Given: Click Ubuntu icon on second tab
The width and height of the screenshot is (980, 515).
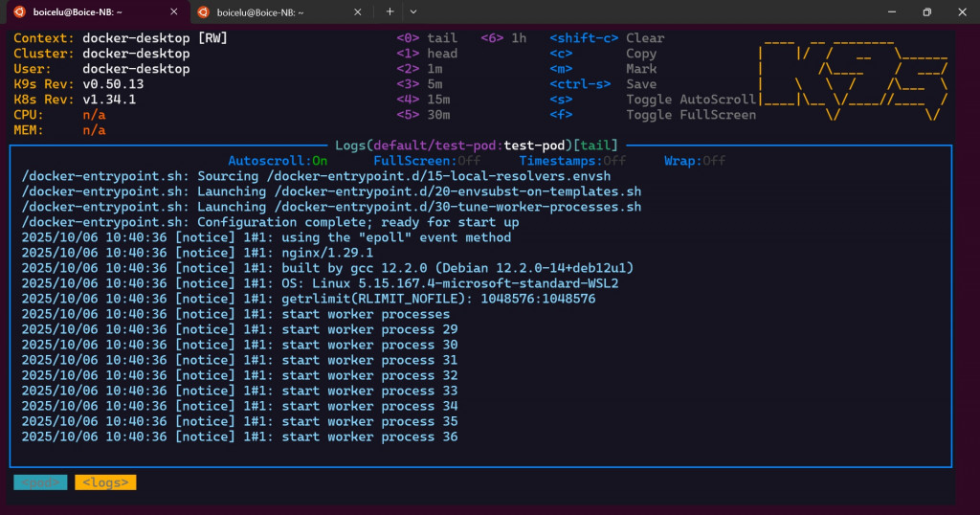Looking at the screenshot, I should pyautogui.click(x=203, y=11).
